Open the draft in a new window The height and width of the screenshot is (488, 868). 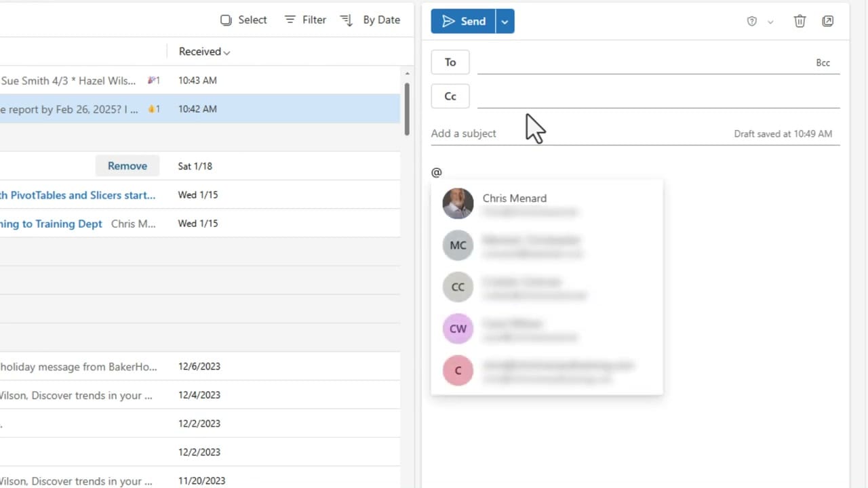pos(828,21)
